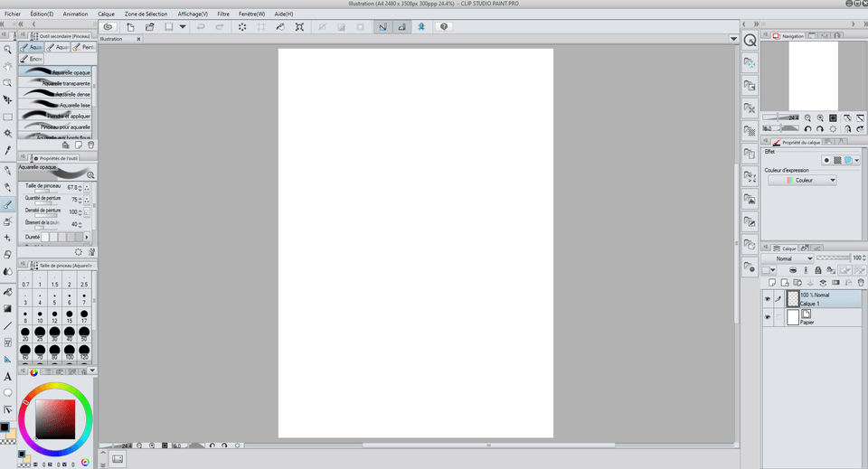Open the help question mark icon

444,26
